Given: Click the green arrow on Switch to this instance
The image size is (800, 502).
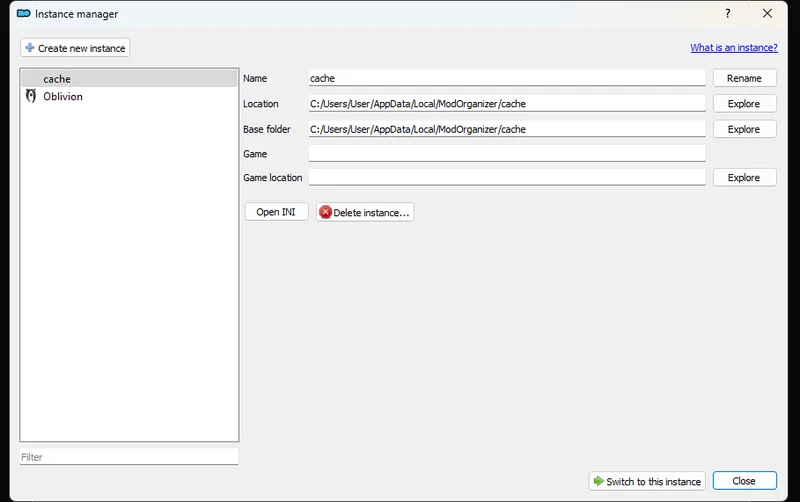Looking at the screenshot, I should click(598, 481).
